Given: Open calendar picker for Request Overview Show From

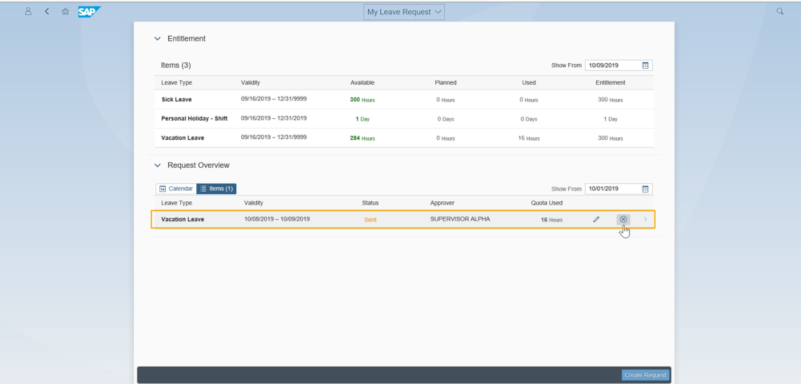Looking at the screenshot, I should point(645,189).
